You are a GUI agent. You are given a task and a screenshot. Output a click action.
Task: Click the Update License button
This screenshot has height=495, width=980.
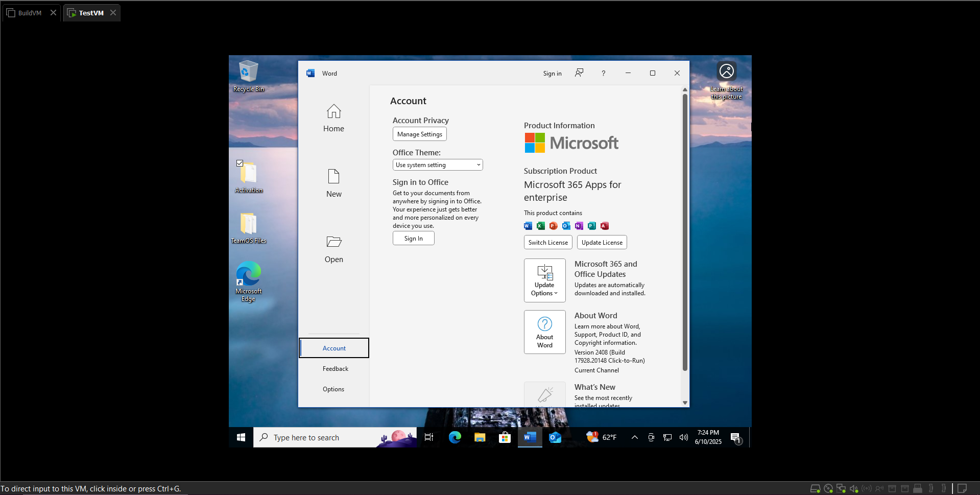click(x=602, y=243)
